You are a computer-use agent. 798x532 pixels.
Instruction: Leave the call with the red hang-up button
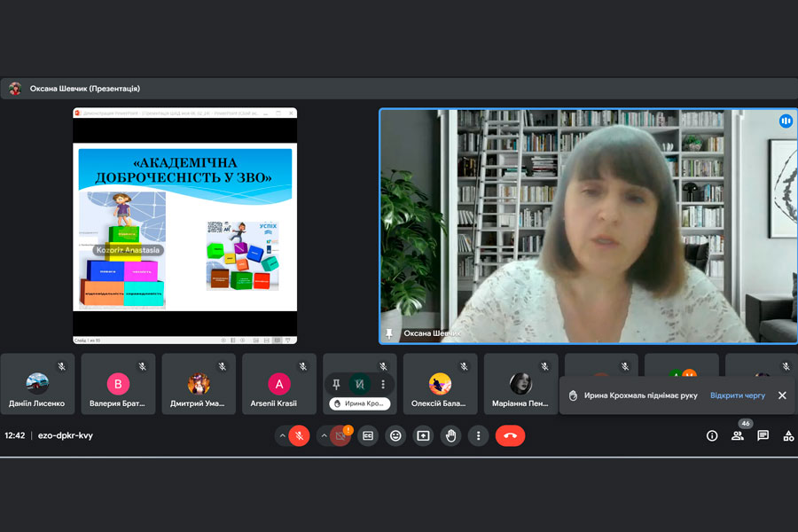point(510,435)
